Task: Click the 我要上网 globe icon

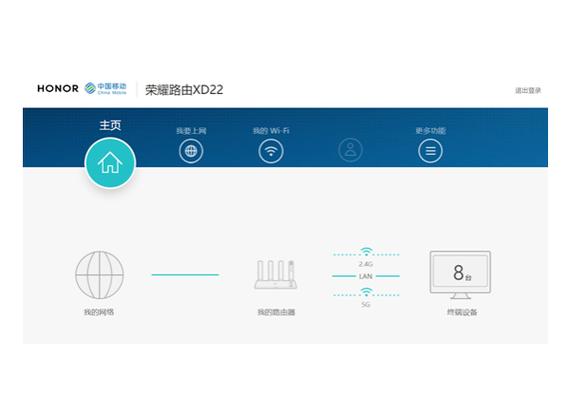Action: click(x=191, y=151)
